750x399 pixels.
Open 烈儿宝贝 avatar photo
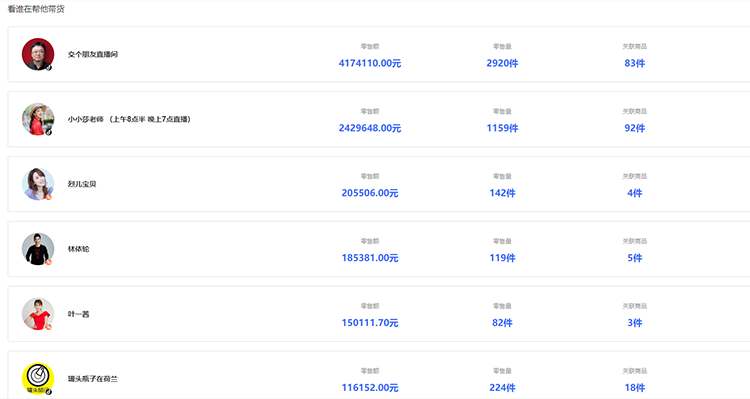point(38,184)
